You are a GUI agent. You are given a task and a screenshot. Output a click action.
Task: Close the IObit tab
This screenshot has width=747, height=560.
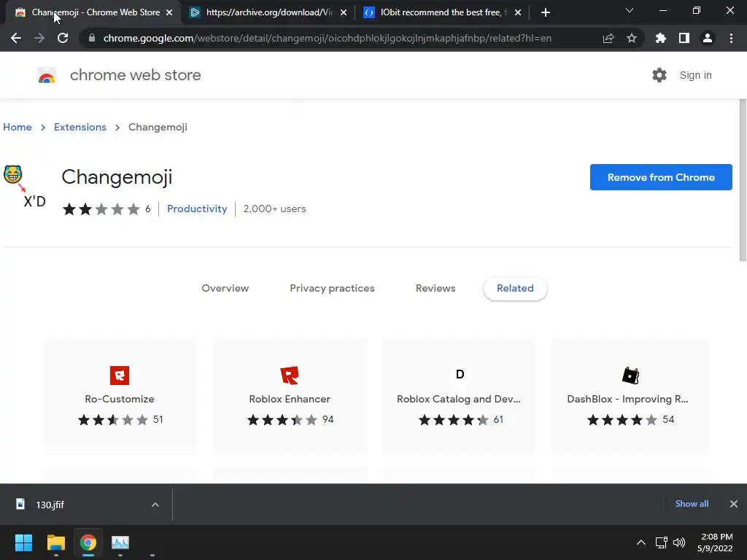[x=518, y=12]
